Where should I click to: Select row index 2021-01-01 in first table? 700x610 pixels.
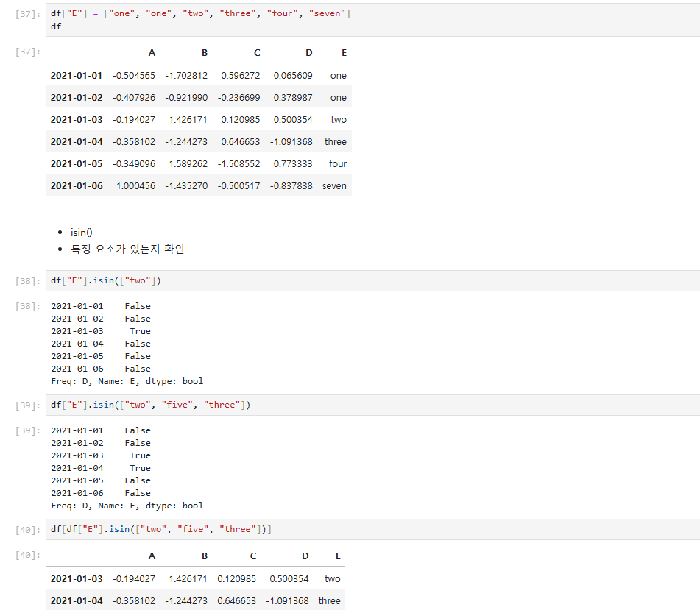77,75
